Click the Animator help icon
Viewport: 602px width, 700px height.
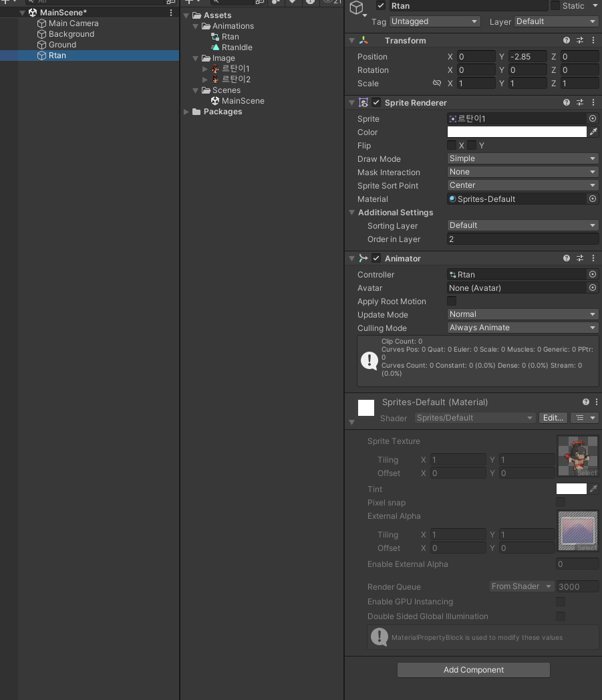(567, 258)
